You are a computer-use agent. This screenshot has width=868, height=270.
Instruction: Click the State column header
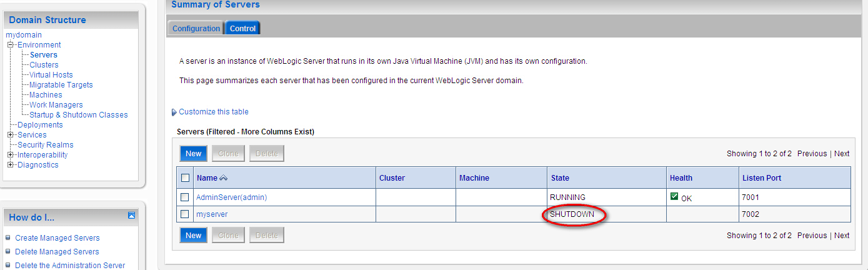pos(560,178)
